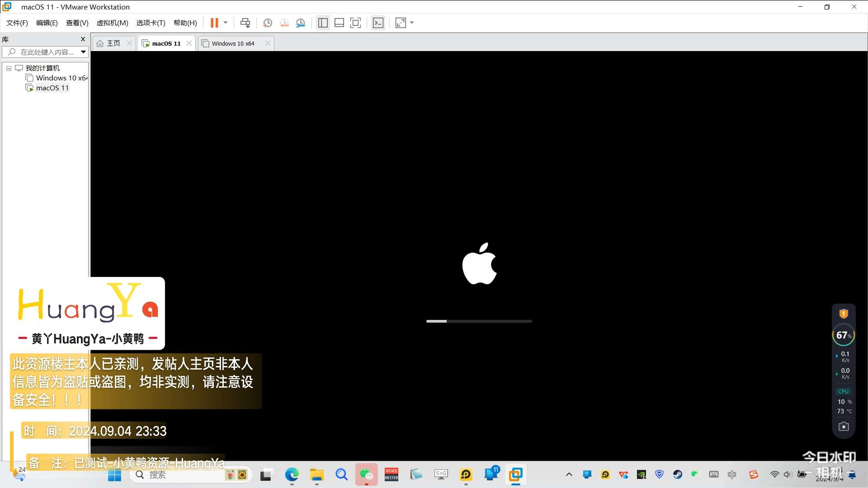Open the power options dropdown arrow
Viewport: 868px width, 488px height.
226,23
